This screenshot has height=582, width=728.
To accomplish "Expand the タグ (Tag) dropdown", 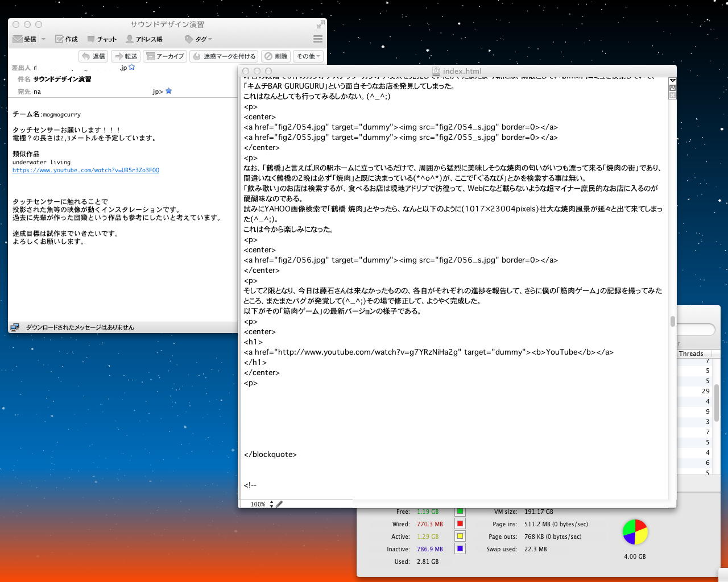I will point(198,39).
